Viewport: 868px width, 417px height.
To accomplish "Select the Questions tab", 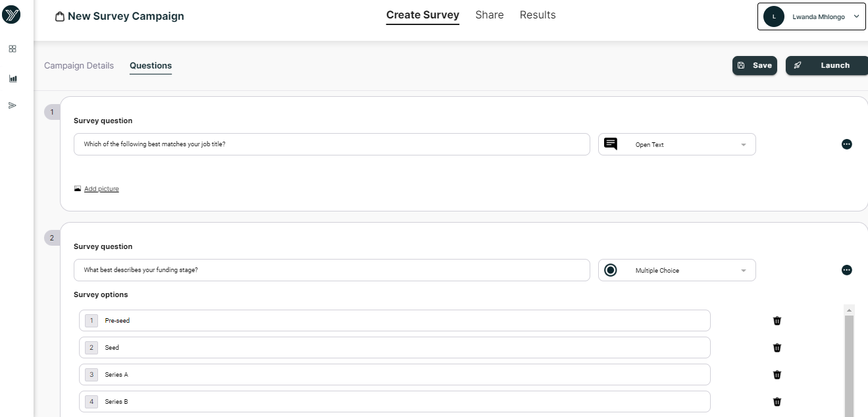I will click(151, 66).
